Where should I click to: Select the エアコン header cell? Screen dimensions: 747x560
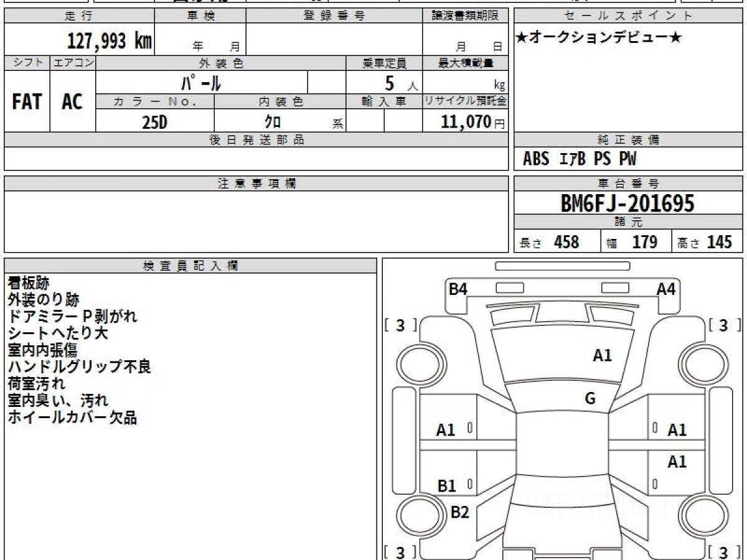[x=73, y=63]
